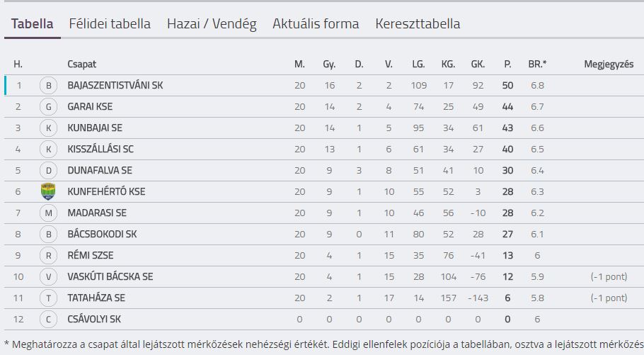The height and width of the screenshot is (355, 644).
Task: Click the Garai KSE letter G badge
Action: tap(48, 107)
